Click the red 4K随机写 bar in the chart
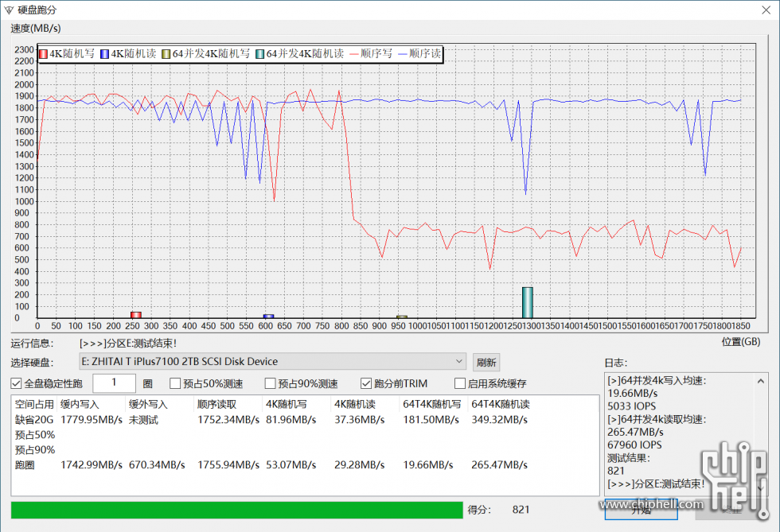Screen dimensions: 780x532 coord(136,315)
